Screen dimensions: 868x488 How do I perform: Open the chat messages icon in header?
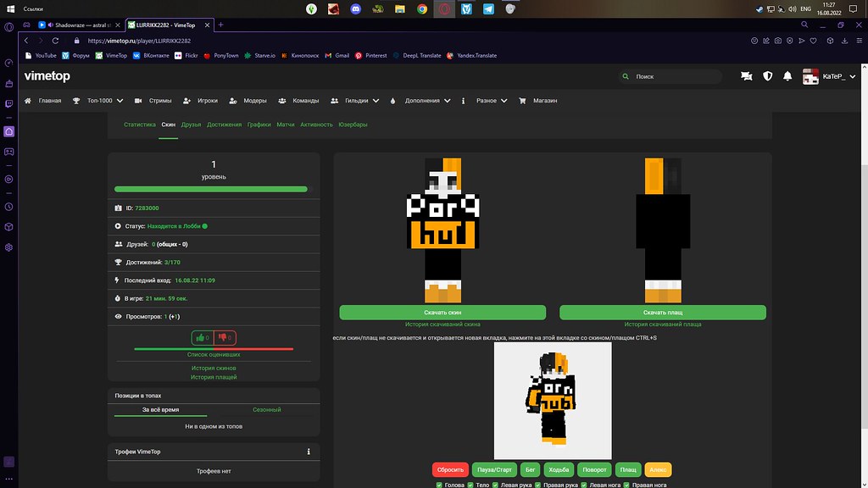(x=746, y=76)
